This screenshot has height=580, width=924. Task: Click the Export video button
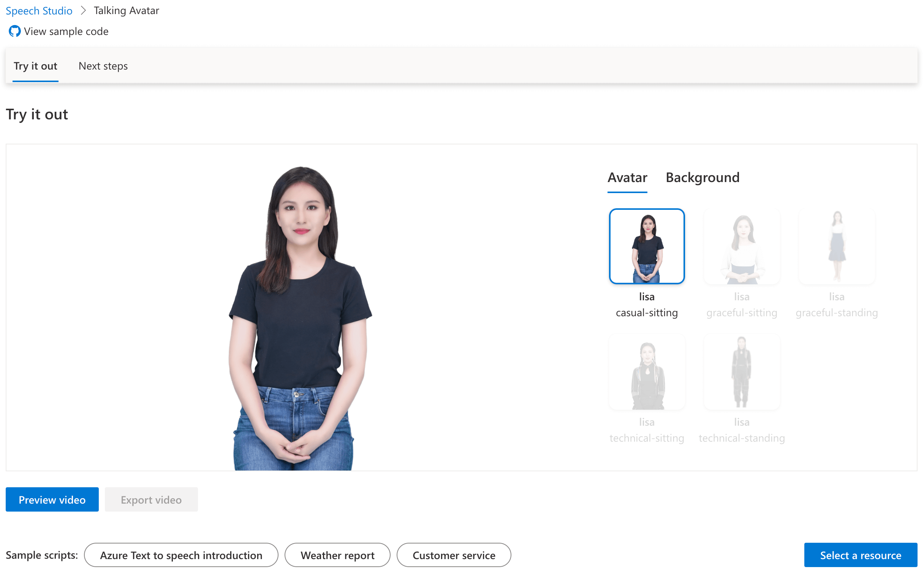151,499
